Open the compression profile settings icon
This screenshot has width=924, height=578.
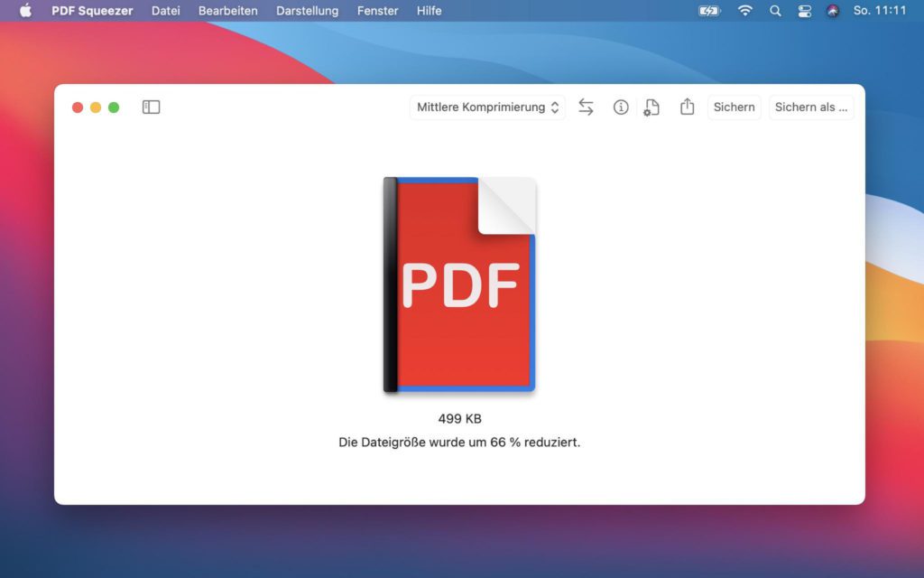tap(651, 107)
